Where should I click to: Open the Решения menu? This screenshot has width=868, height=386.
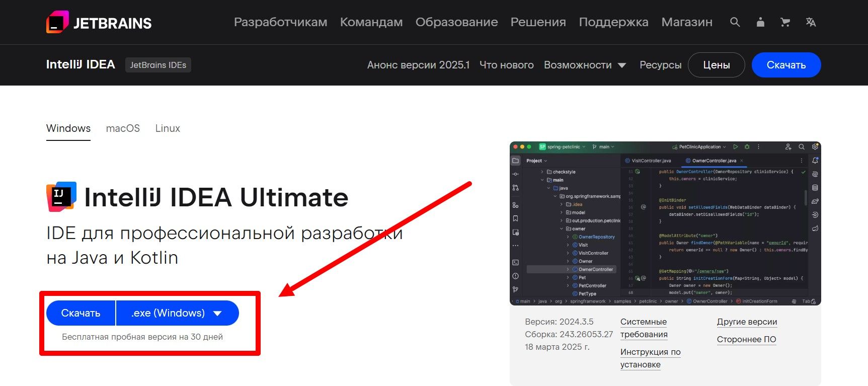(x=538, y=22)
